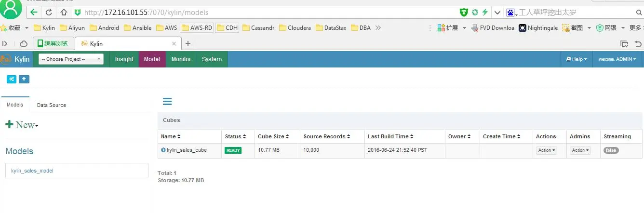Click the Baidu paw search engine icon
644x213 pixels.
[510, 12]
